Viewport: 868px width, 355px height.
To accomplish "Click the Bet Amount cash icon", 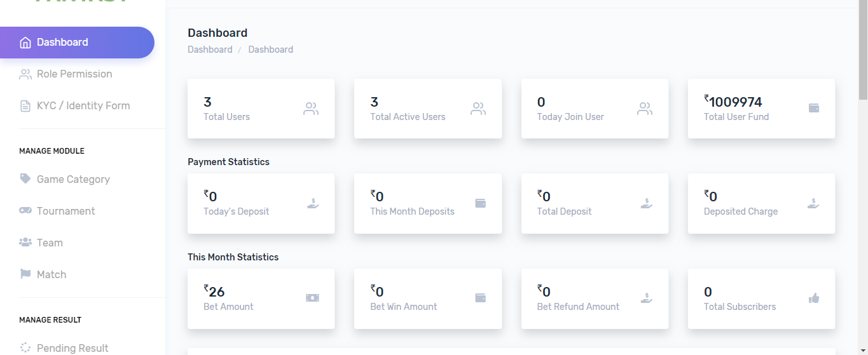I will (312, 298).
